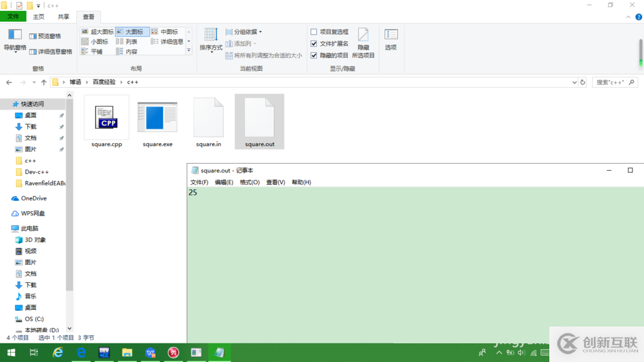Image resolution: width=644 pixels, height=362 pixels.
Task: Open File Explorer taskbar icon
Action: tap(127, 352)
